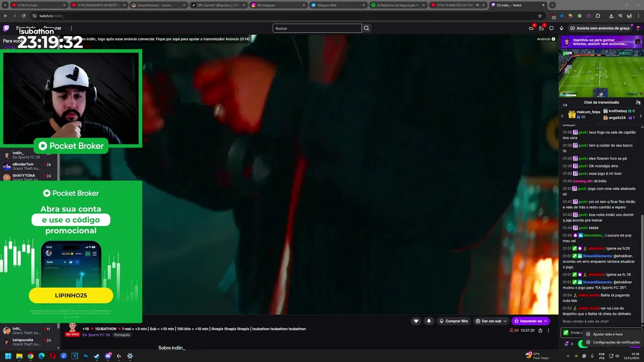Open the stream options three-dot menu
Screen dimensions: 644x362
[548, 330]
